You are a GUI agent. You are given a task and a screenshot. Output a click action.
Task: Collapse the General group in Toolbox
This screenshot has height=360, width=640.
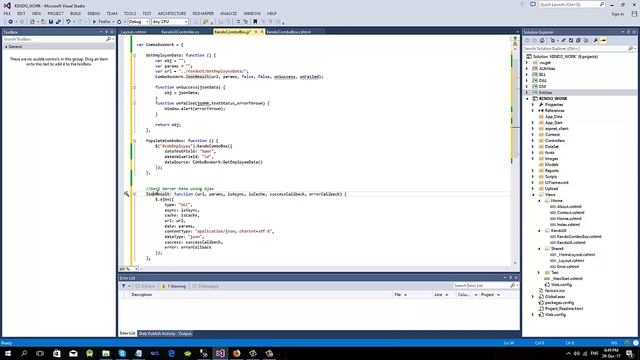(x=6, y=47)
